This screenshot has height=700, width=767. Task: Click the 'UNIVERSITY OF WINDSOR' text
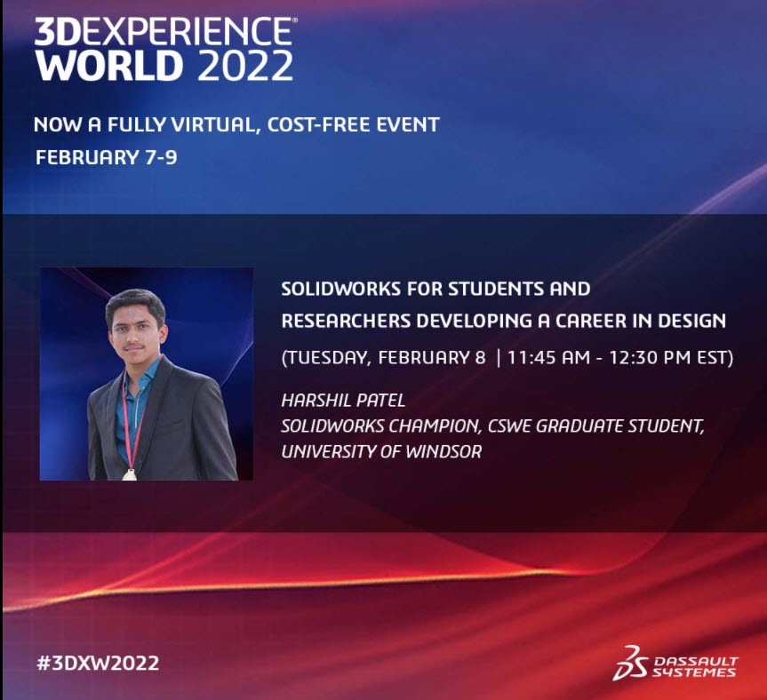point(381,451)
